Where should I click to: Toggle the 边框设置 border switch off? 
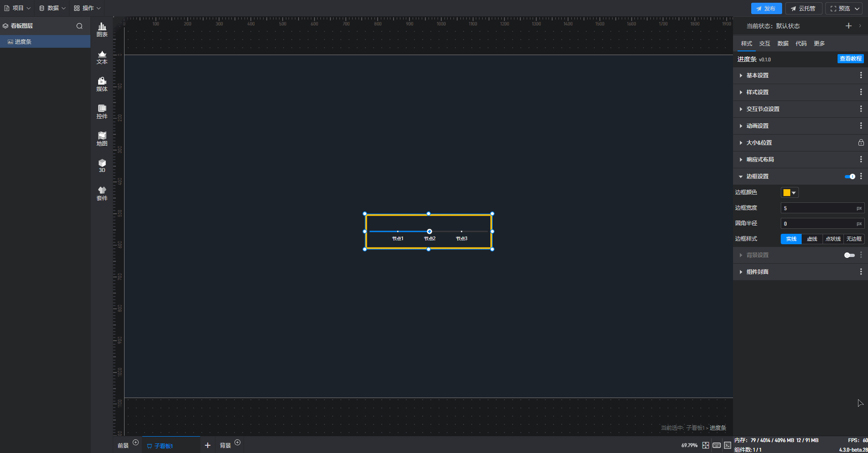click(x=850, y=176)
